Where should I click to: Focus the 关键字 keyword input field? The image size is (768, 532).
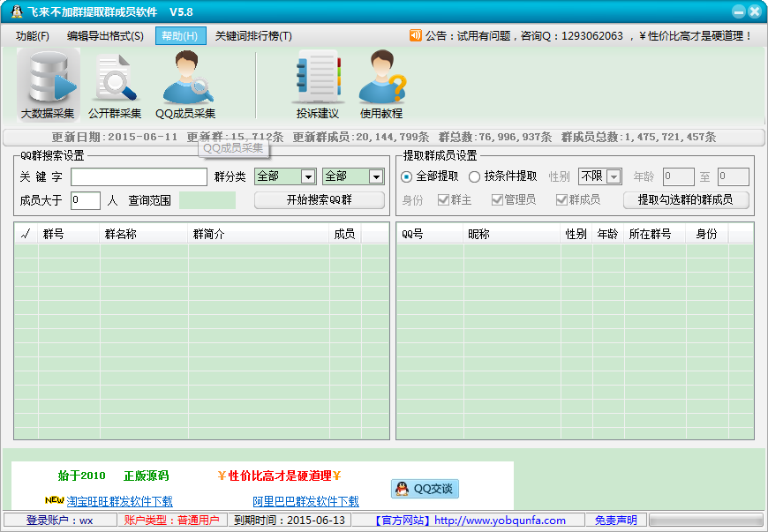(x=139, y=176)
